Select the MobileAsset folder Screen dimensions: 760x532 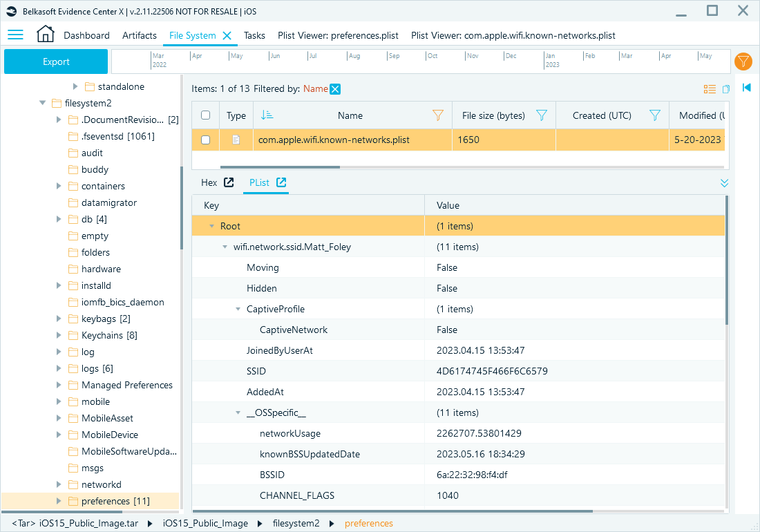(x=107, y=418)
